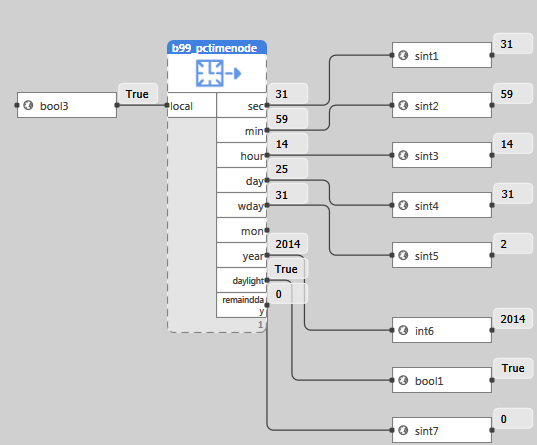Click the year output pin
537x445 pixels.
point(267,255)
